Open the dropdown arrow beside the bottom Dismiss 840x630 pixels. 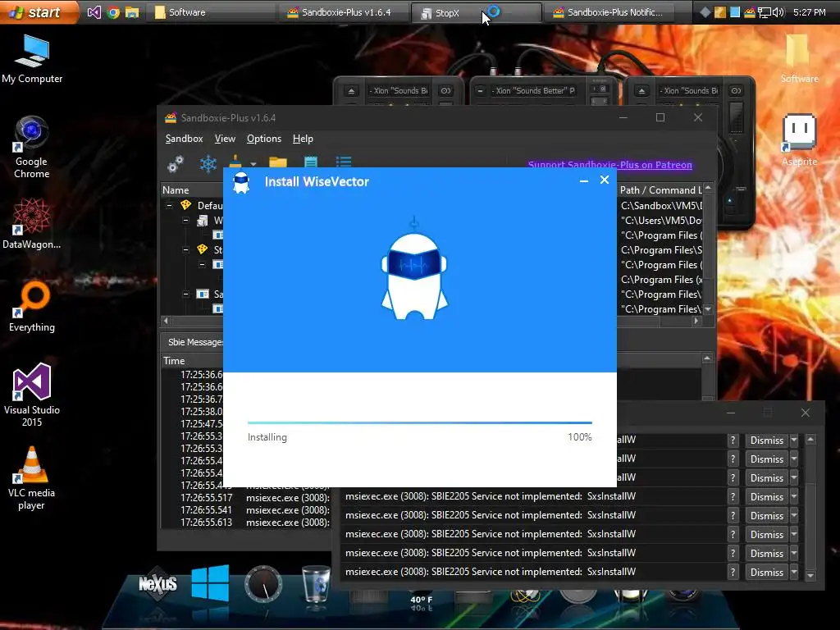794,572
